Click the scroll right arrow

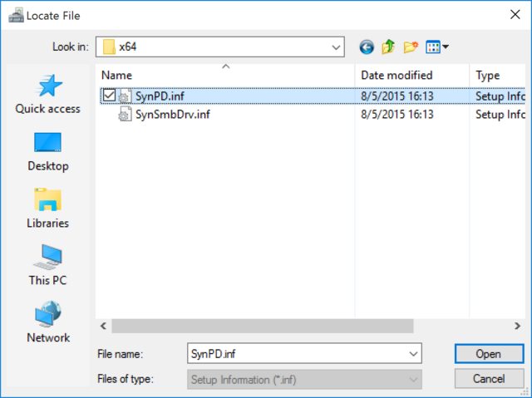517,327
